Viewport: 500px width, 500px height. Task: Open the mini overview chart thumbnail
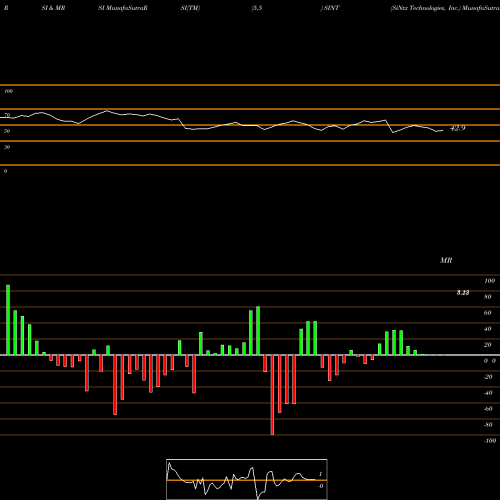247,479
